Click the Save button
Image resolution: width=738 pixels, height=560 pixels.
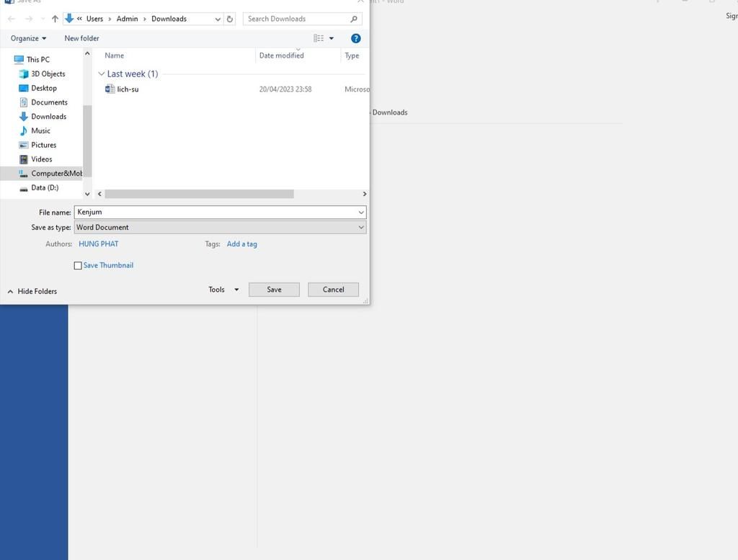[274, 290]
